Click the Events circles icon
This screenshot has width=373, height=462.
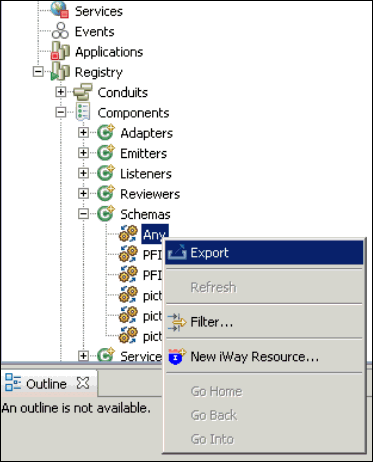[60, 31]
